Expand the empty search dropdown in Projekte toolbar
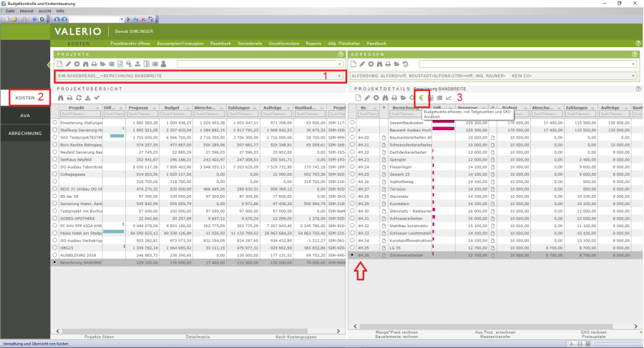644x348 pixels. [x=339, y=64]
